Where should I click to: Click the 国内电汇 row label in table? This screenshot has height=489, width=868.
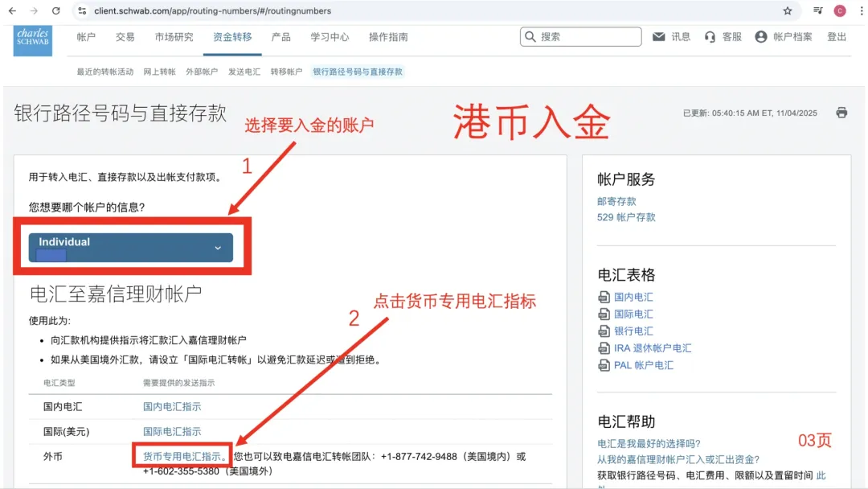[63, 406]
